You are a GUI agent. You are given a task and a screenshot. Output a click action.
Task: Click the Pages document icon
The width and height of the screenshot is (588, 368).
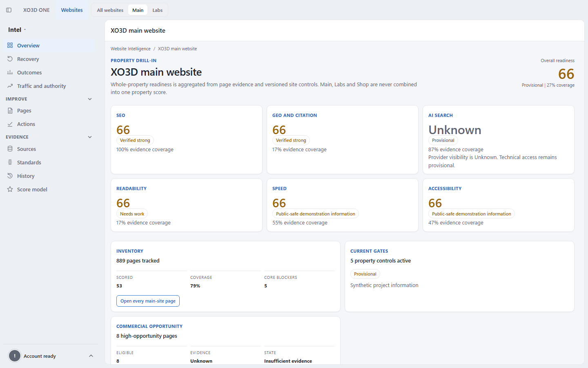pos(10,110)
